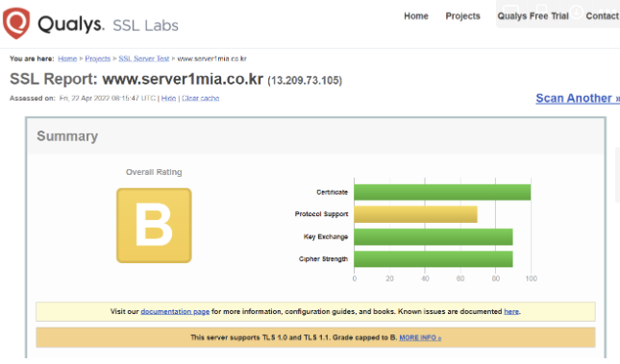Viewport: 620px width, 364px height.
Task: Open the documentation page link
Action: pos(175,311)
